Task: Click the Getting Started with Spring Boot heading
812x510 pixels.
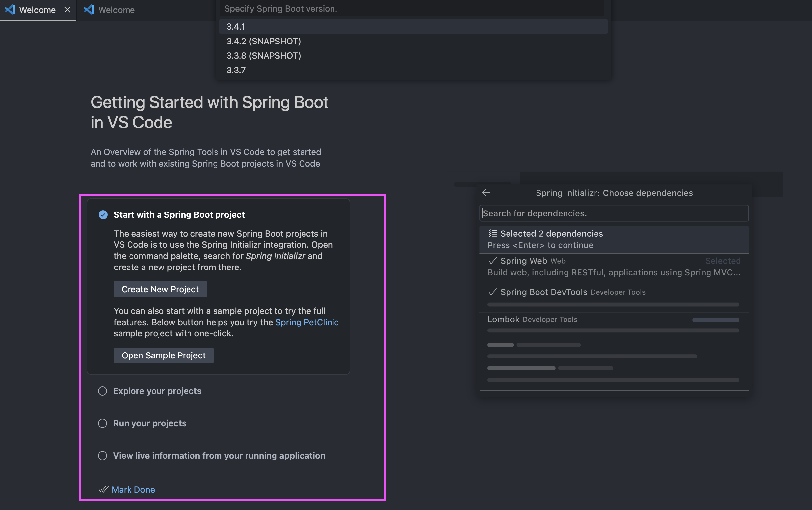Action: [x=209, y=112]
